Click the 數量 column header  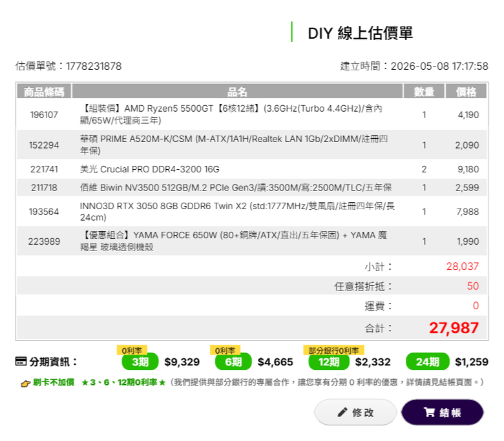coord(424,92)
